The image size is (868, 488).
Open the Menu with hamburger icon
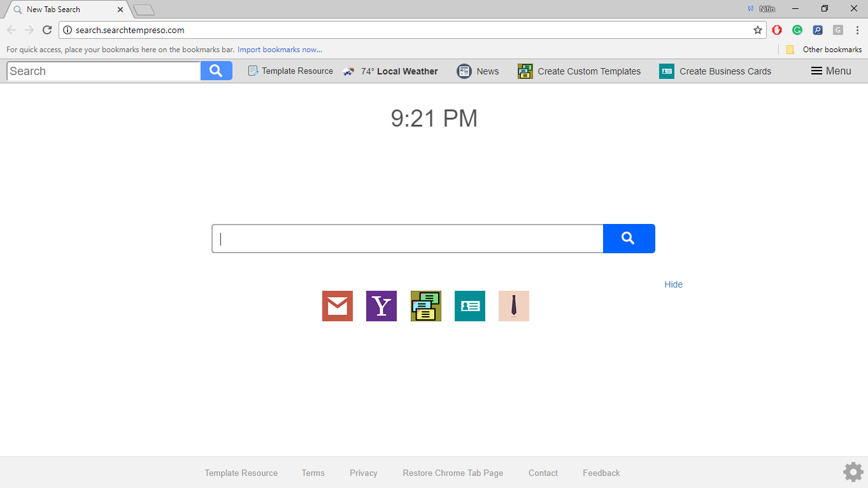point(830,71)
